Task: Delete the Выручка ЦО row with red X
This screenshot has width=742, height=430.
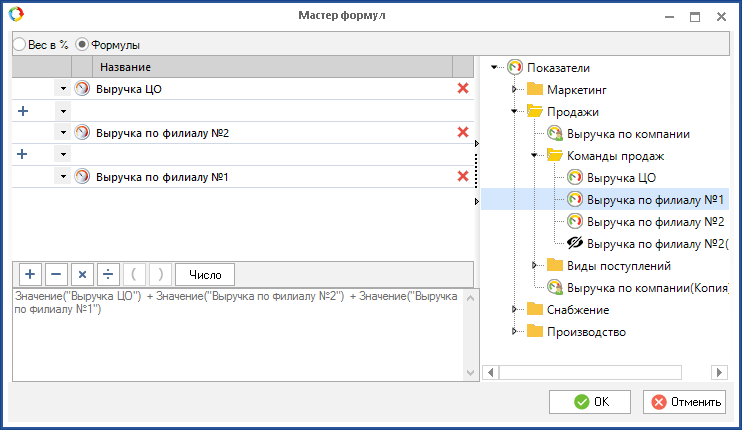Action: pos(462,88)
